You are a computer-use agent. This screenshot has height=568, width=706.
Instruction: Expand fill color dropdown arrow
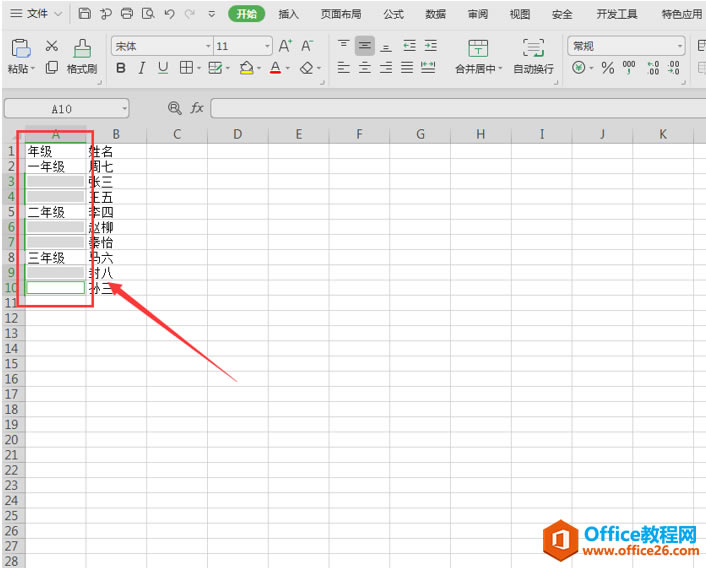pos(259,68)
